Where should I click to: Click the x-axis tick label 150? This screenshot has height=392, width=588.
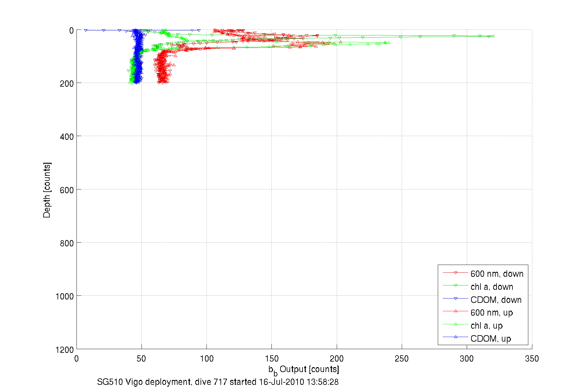tap(272, 359)
